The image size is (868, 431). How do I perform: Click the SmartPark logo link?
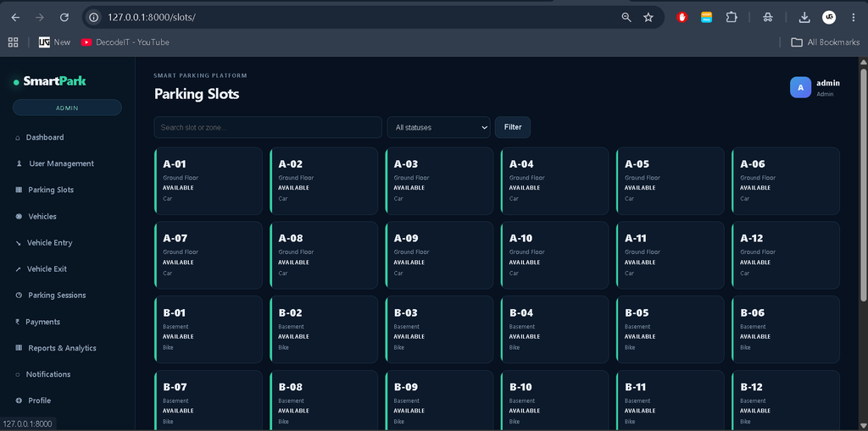pos(50,81)
